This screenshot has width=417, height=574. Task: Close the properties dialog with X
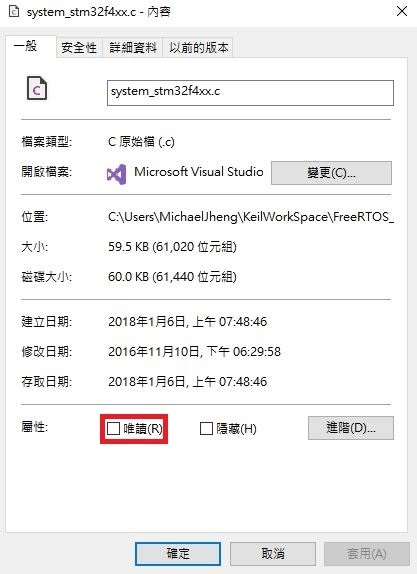pyautogui.click(x=402, y=11)
